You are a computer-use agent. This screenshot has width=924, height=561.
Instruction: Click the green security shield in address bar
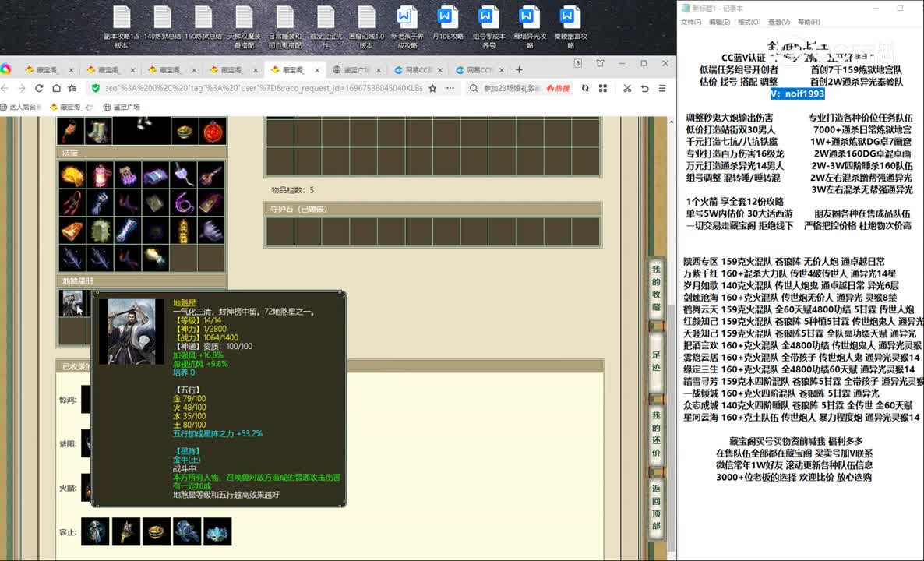(96, 88)
